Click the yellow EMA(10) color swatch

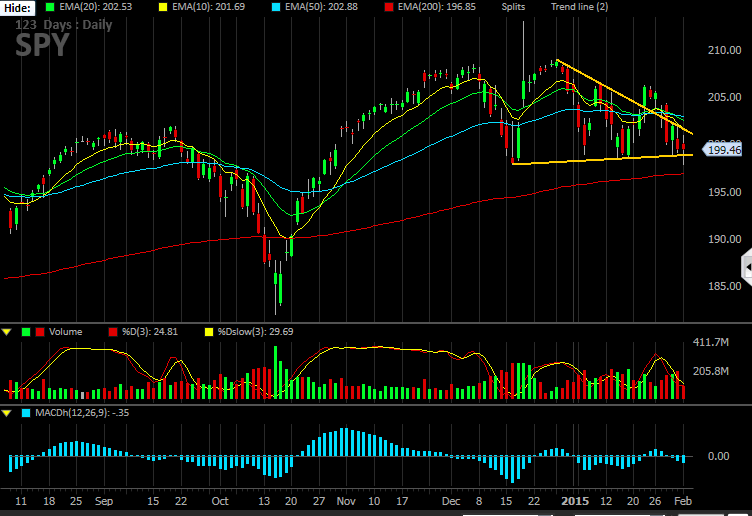(163, 7)
